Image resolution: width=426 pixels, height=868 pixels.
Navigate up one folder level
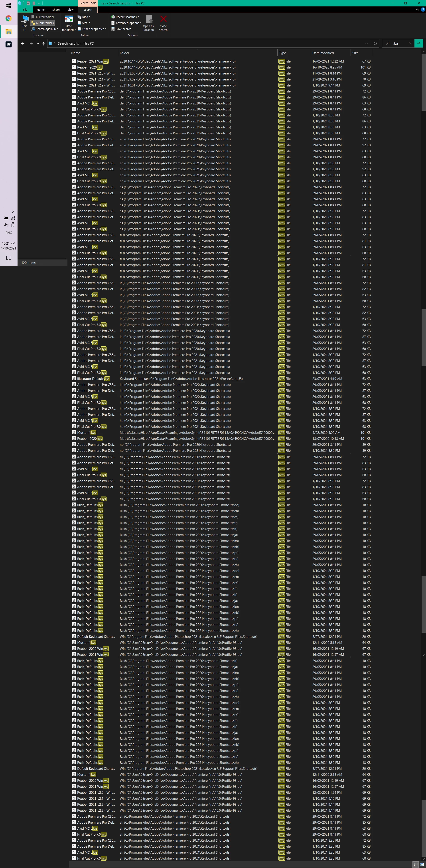point(44,43)
